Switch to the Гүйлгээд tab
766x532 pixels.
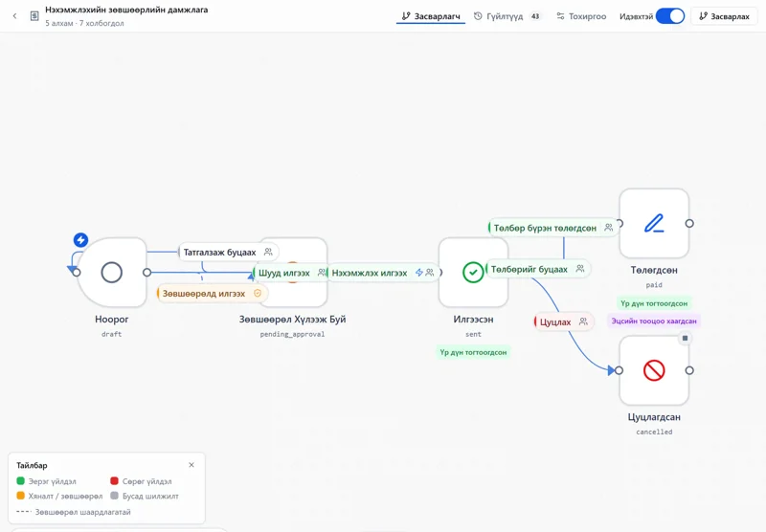click(x=507, y=16)
